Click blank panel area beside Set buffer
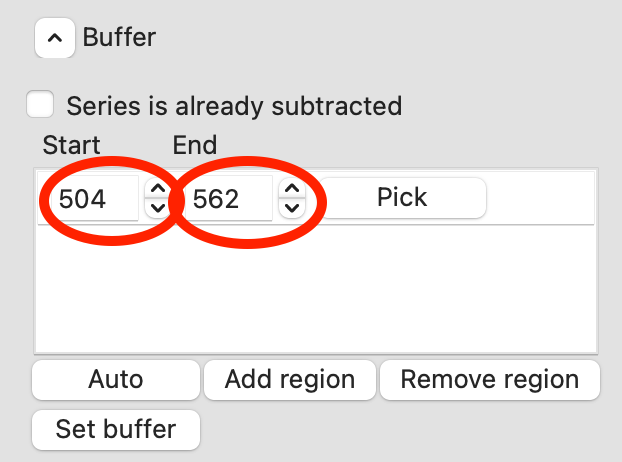 [400, 430]
